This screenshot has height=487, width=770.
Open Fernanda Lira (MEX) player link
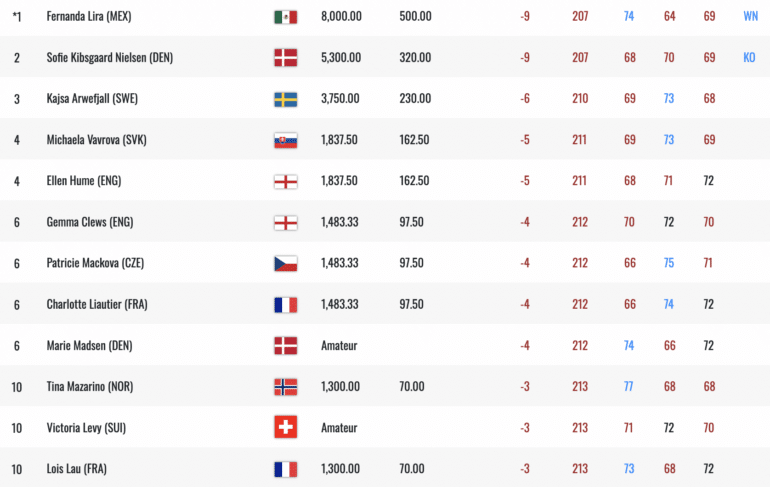tap(89, 16)
